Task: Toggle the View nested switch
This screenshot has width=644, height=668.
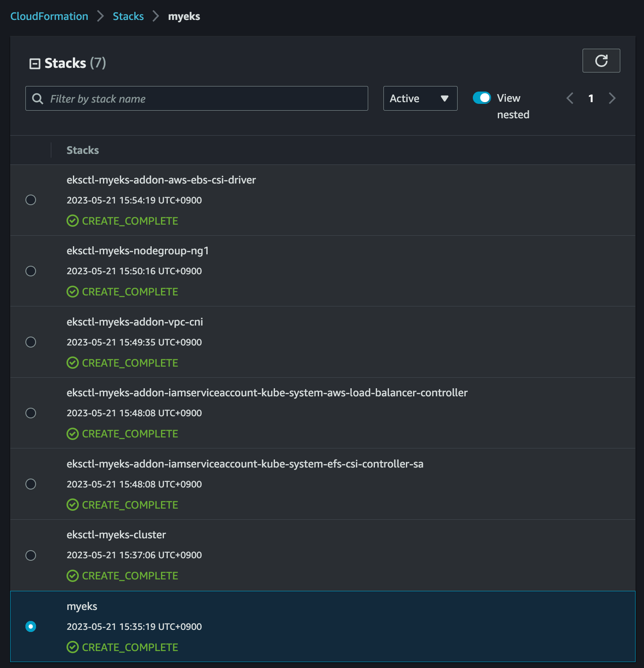Action: (482, 98)
